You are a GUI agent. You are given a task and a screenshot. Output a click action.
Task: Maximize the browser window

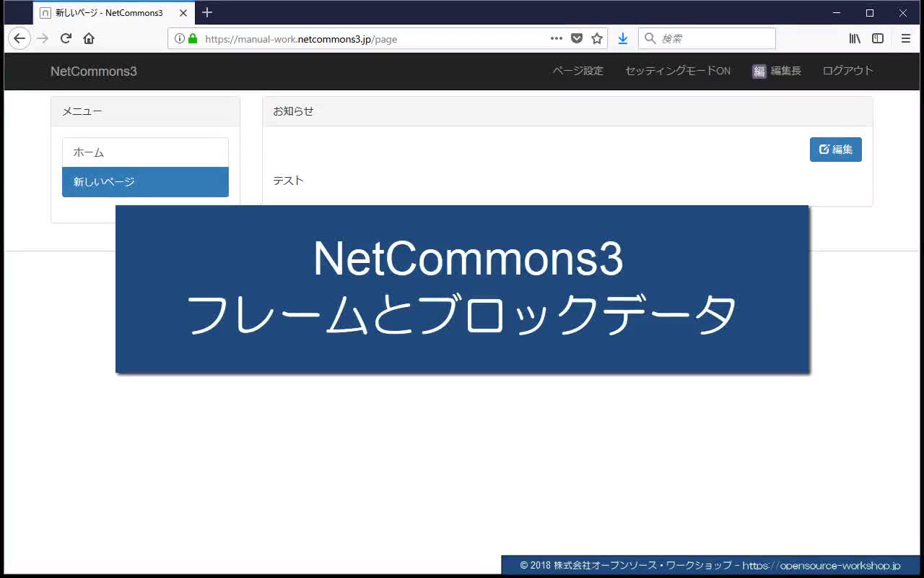(870, 13)
